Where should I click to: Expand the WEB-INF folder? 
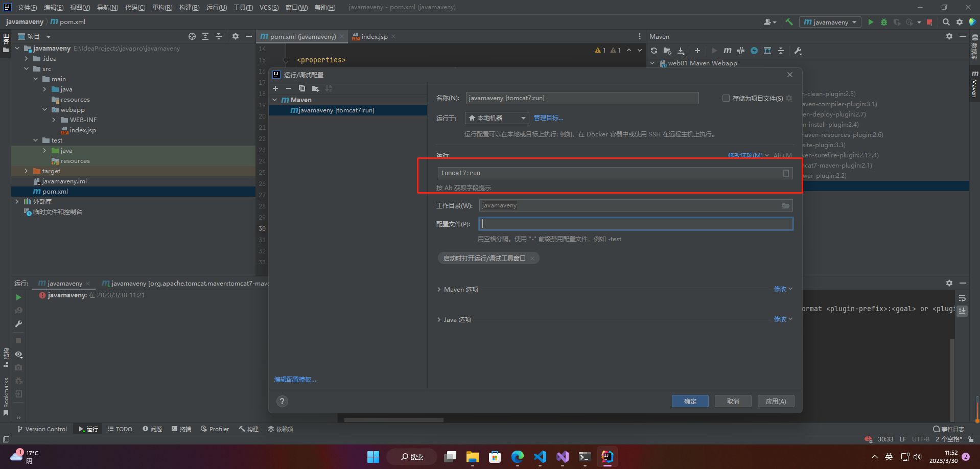point(54,120)
